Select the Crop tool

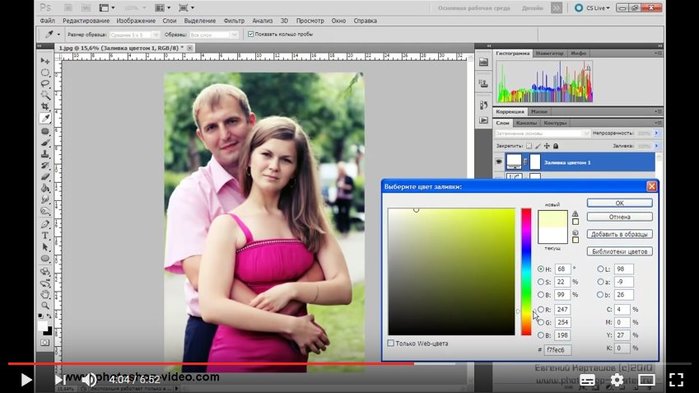coord(45,106)
